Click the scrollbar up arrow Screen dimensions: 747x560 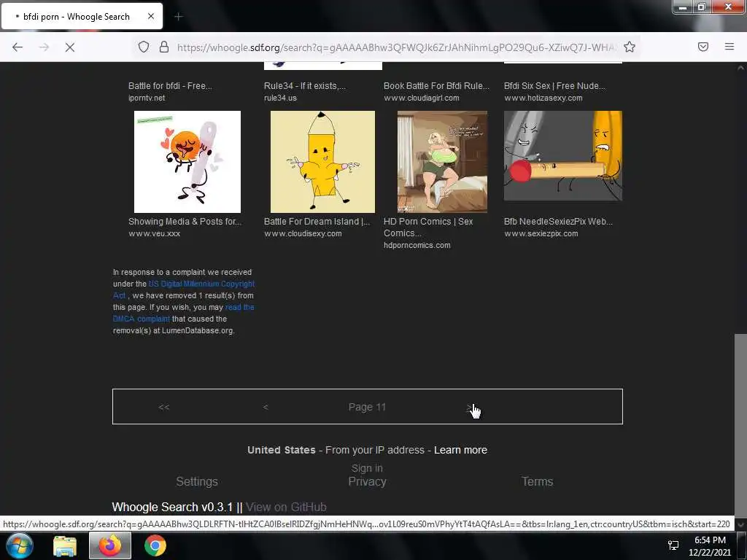[x=740, y=68]
